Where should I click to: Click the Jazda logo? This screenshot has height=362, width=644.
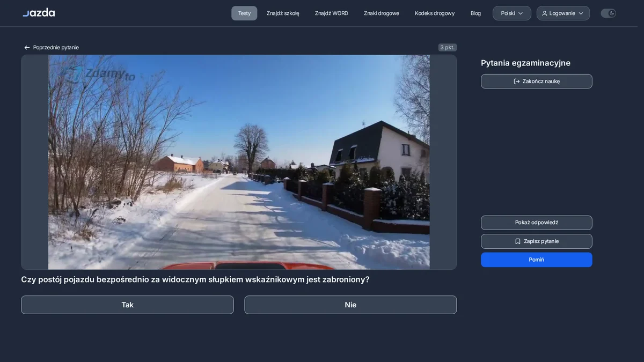coord(39,12)
